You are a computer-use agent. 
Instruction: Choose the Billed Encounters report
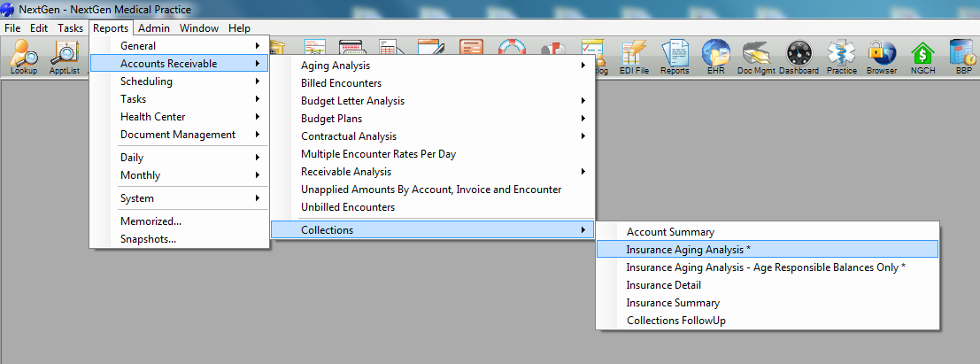(x=433, y=83)
